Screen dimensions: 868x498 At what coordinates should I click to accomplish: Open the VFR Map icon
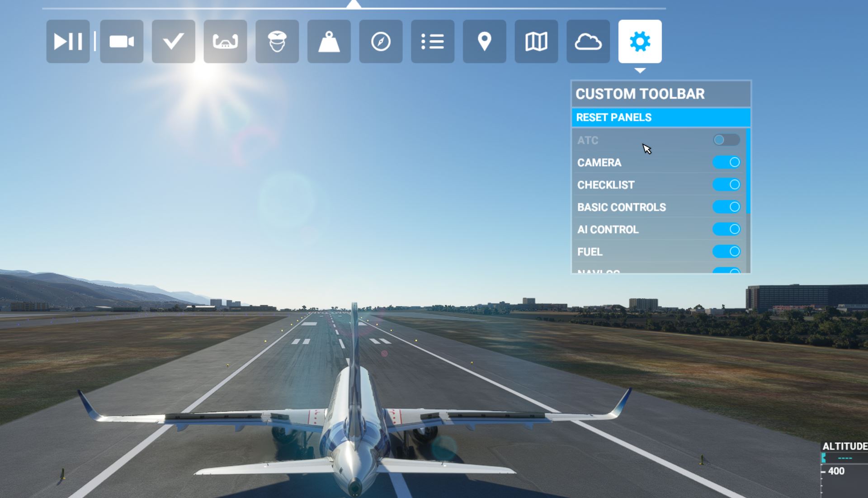(536, 42)
